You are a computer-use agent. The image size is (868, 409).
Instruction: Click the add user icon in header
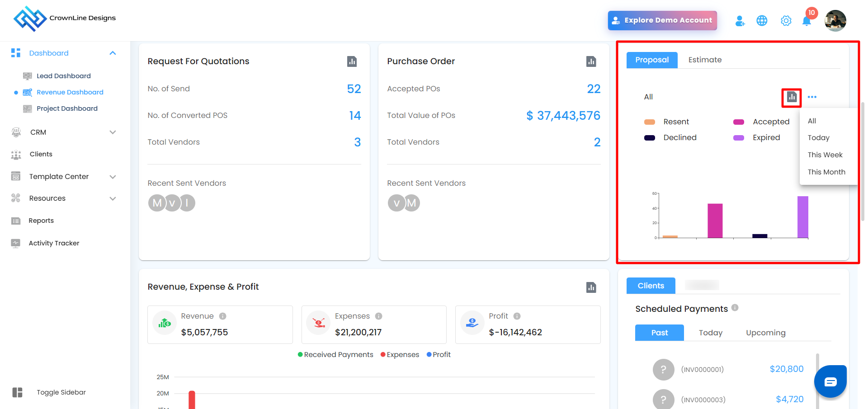click(x=740, y=21)
